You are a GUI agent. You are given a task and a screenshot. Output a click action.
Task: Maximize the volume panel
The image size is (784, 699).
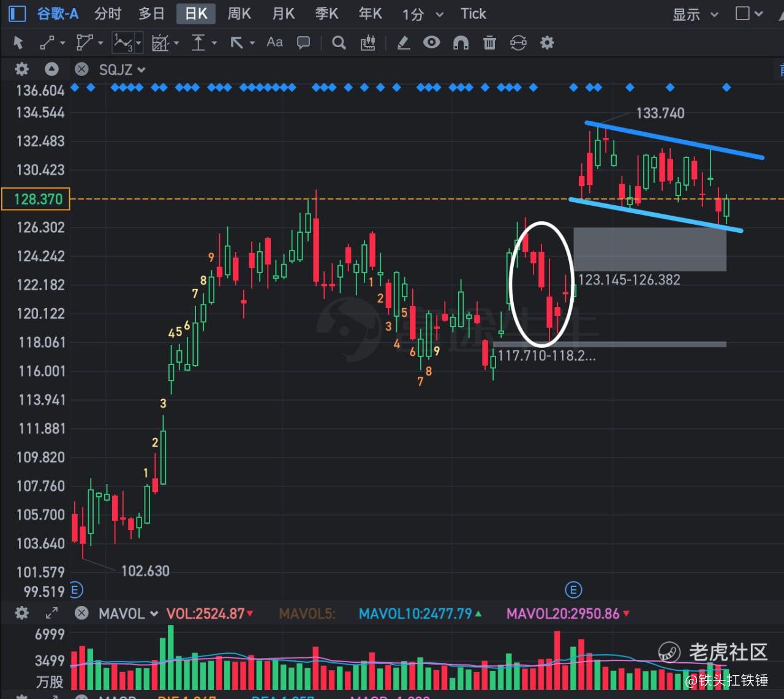51,613
